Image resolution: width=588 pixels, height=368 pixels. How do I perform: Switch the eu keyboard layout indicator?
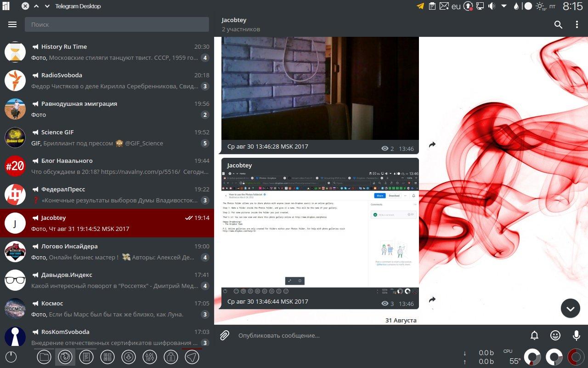(456, 6)
